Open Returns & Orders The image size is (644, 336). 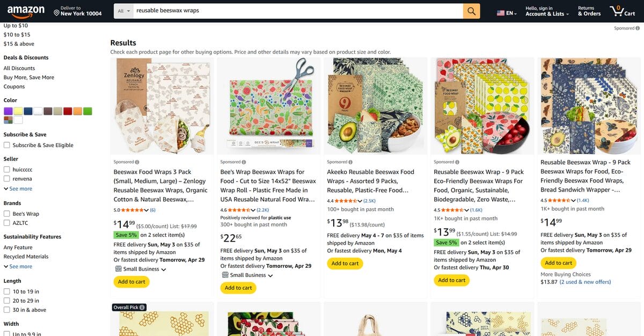pos(589,11)
